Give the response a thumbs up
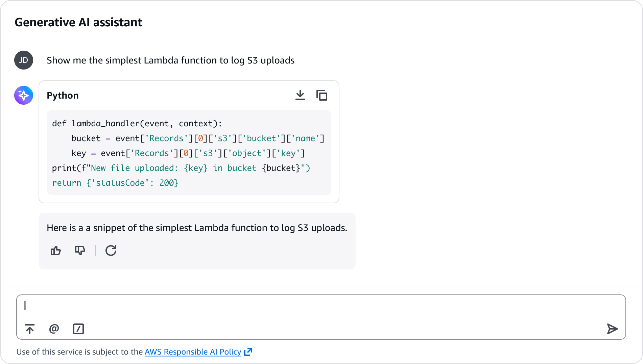The width and height of the screenshot is (643, 364). pos(56,251)
